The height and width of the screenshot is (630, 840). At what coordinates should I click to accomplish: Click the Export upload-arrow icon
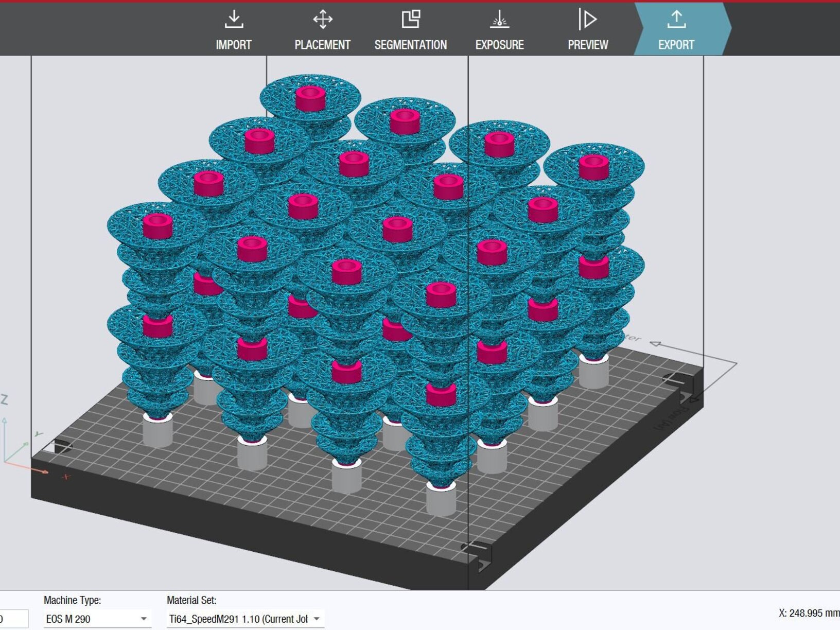click(x=676, y=20)
